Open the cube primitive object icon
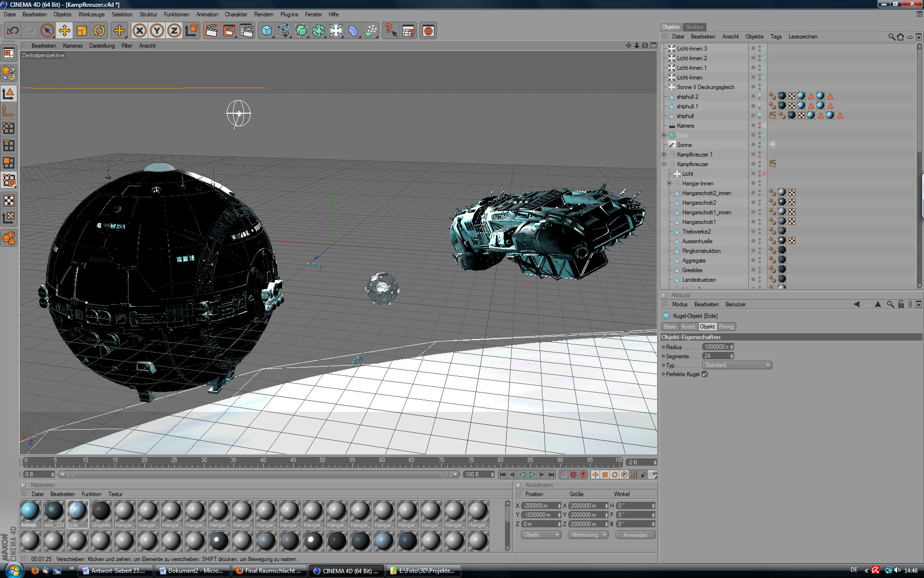Screen dimensions: 924x578 coord(266,31)
